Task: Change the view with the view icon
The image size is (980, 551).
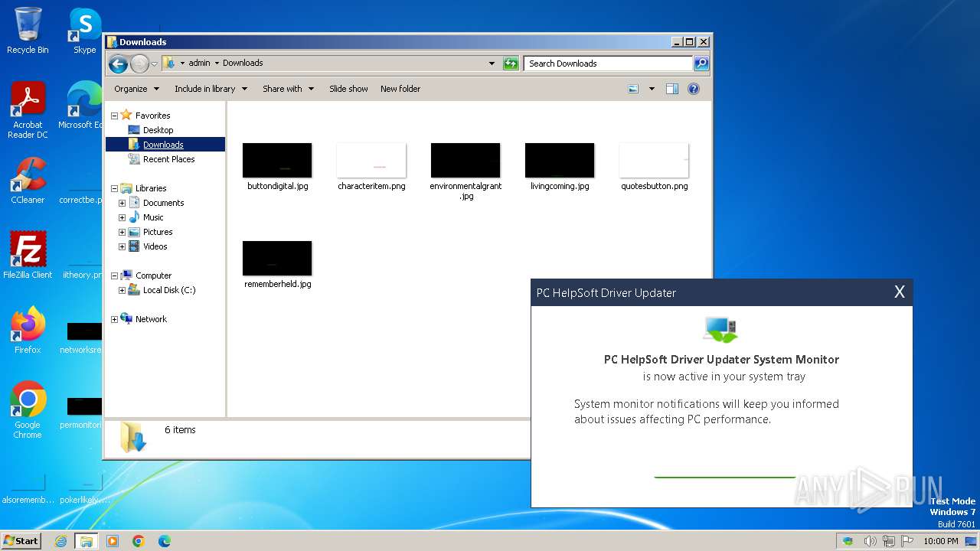Action: tap(633, 89)
